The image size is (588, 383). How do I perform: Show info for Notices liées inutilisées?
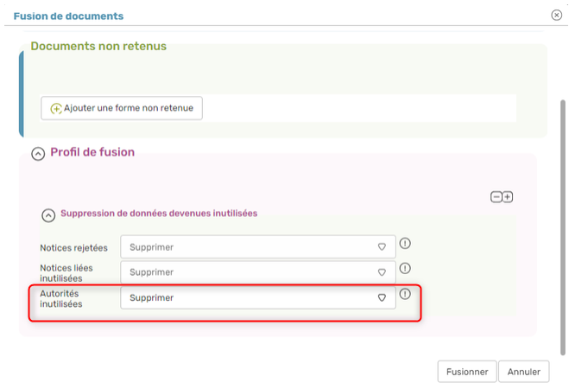[405, 268]
